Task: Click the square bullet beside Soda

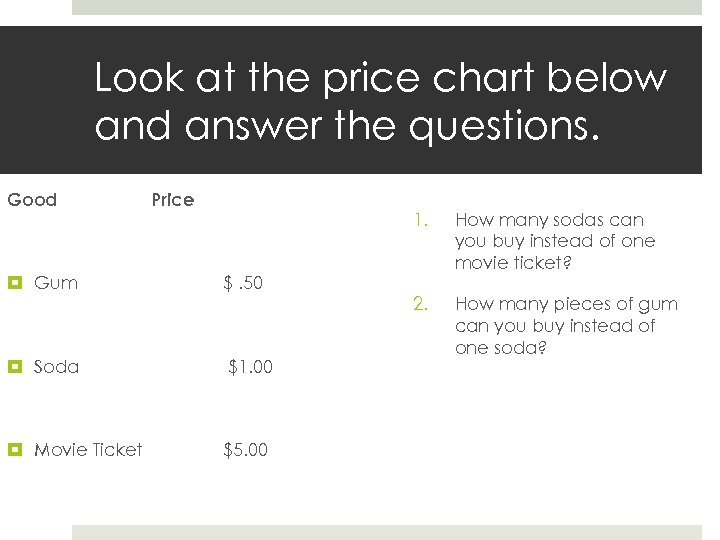Action: 14,367
